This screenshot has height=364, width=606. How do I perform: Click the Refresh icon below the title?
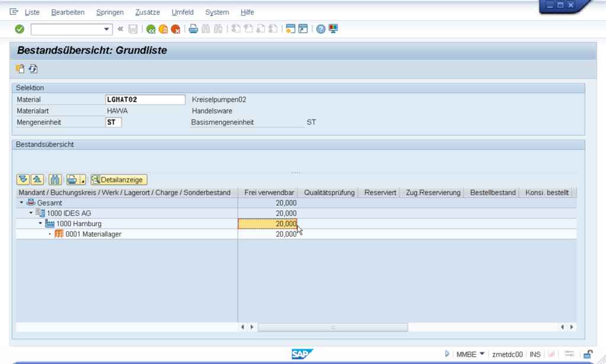click(33, 69)
